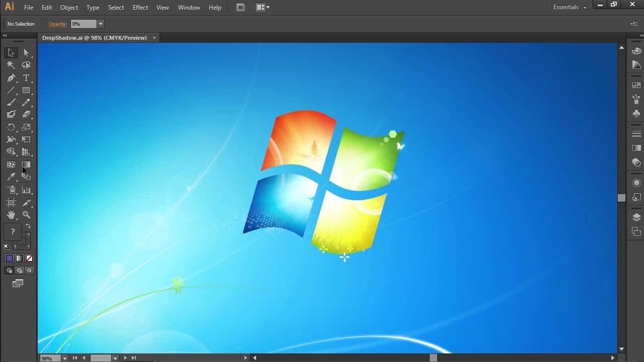
Task: Select the Selection tool
Action: 11,53
